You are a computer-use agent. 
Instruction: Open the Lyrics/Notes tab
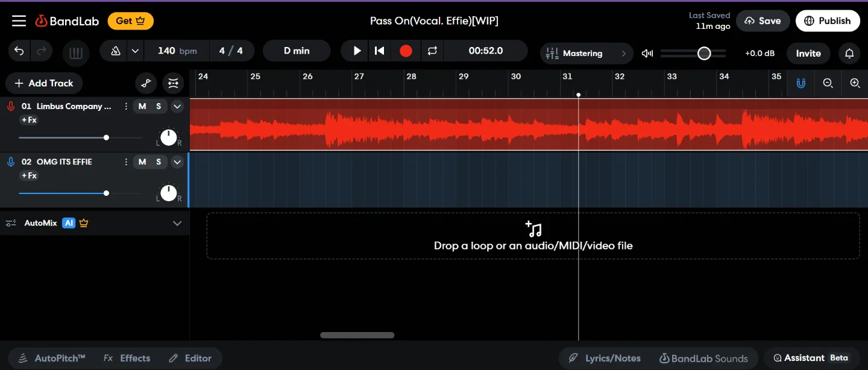point(605,358)
